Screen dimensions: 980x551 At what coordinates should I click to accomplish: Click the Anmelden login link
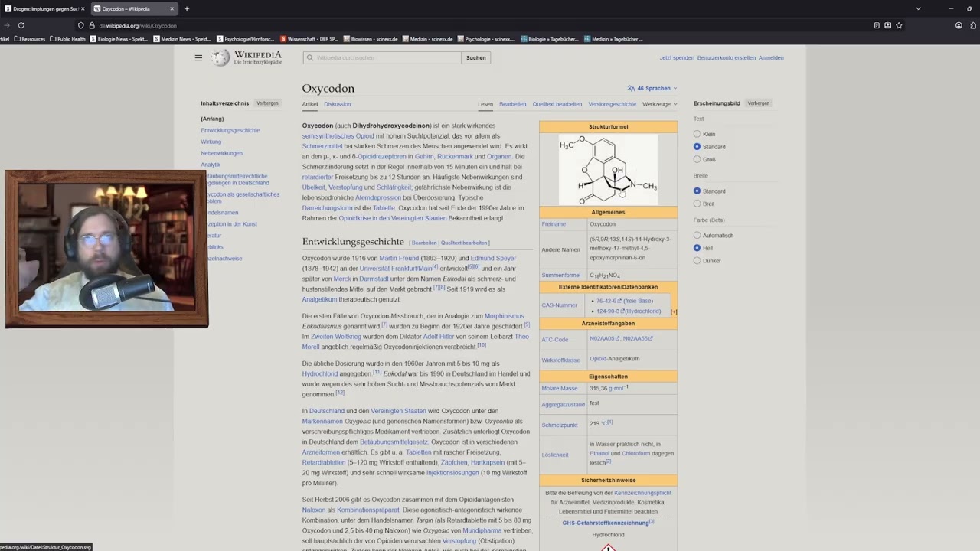pos(771,57)
